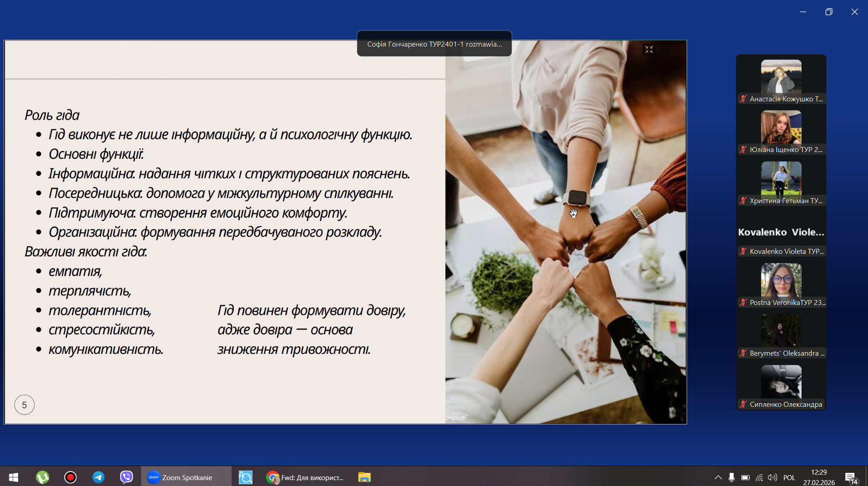Open uTorrent from the taskbar

(43, 477)
